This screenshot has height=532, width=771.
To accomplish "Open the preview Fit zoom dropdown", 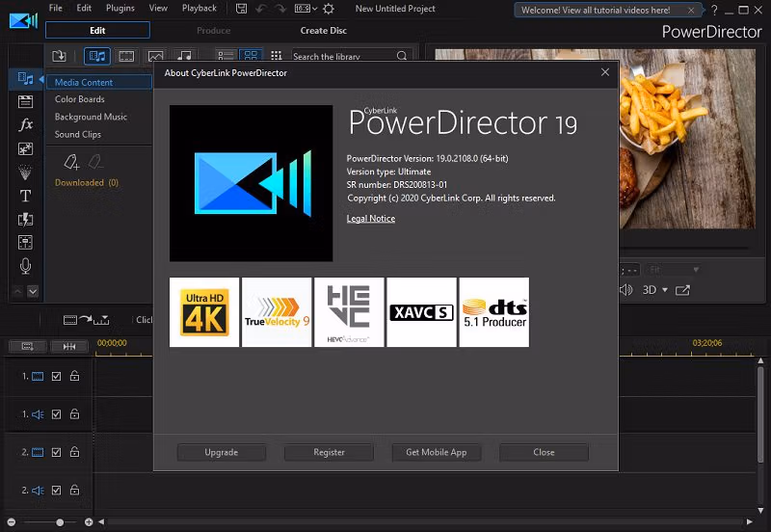I will 673,270.
